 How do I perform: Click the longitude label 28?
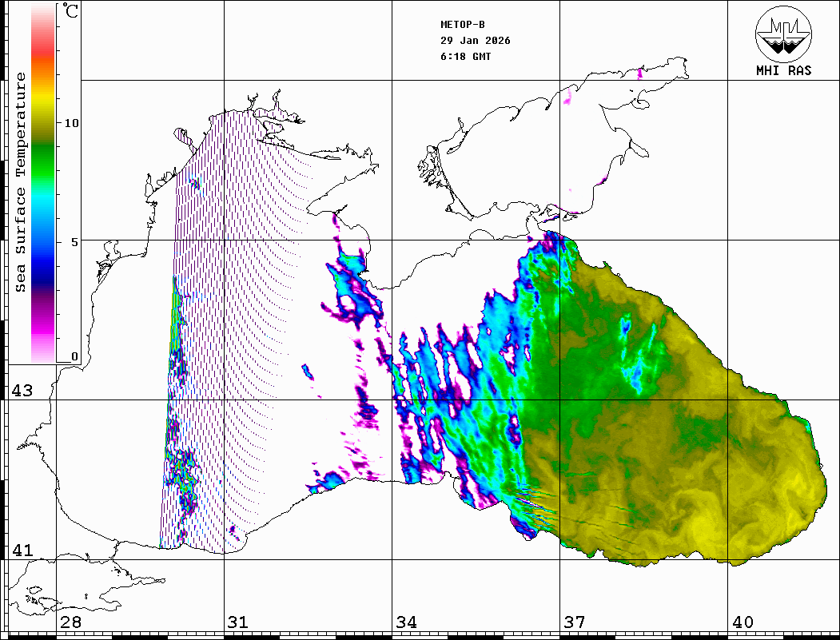tap(70, 622)
